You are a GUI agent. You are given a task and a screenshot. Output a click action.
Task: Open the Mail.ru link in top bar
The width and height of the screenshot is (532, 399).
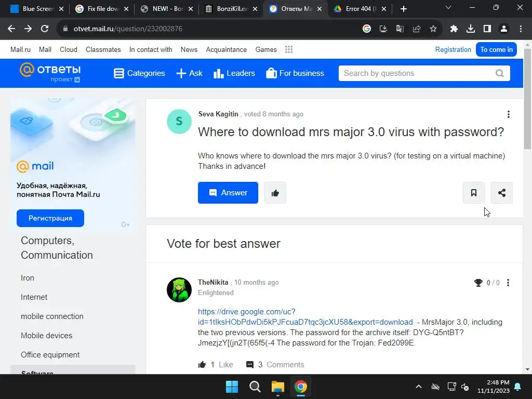pos(20,49)
